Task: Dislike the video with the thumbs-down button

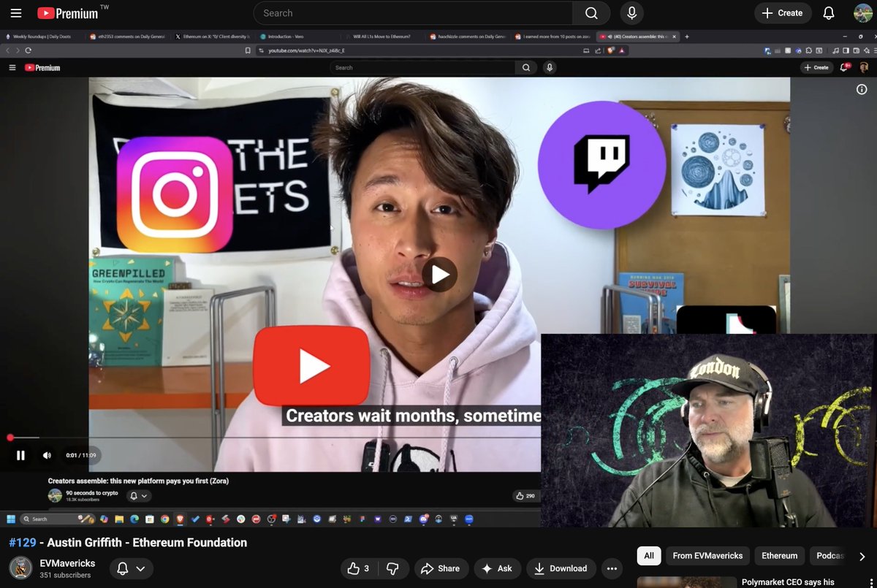Action: pos(393,568)
